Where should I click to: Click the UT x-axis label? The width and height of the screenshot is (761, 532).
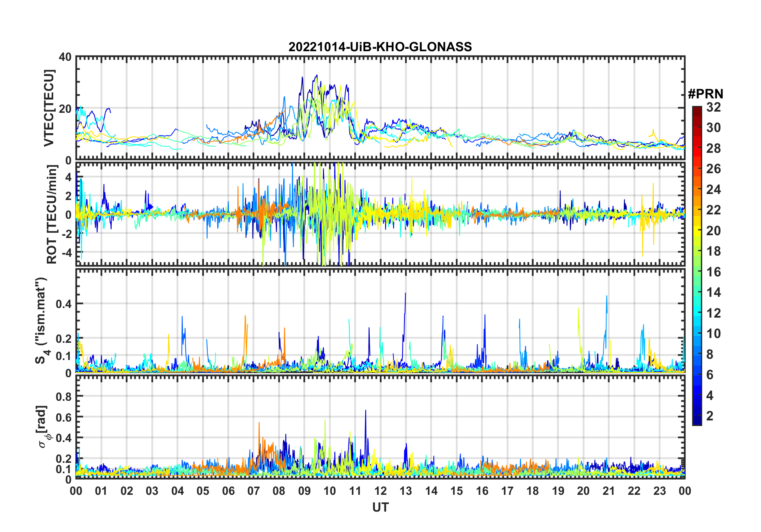click(380, 508)
